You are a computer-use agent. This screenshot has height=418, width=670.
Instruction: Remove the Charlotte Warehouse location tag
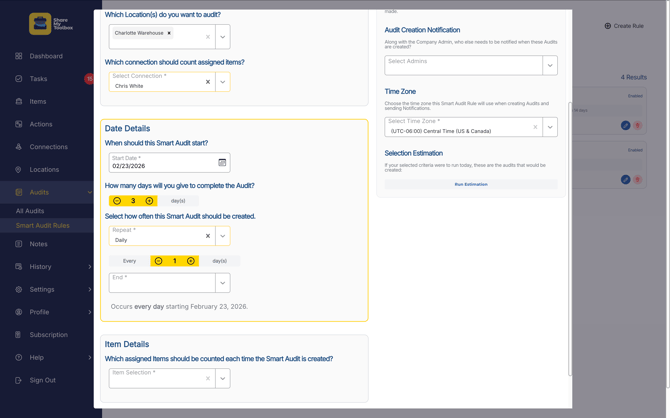169,33
